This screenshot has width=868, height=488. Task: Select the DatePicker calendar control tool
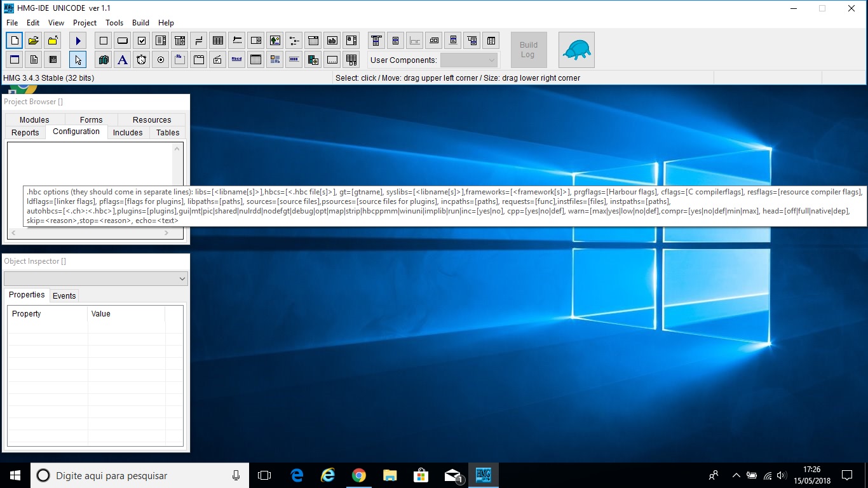coord(313,41)
